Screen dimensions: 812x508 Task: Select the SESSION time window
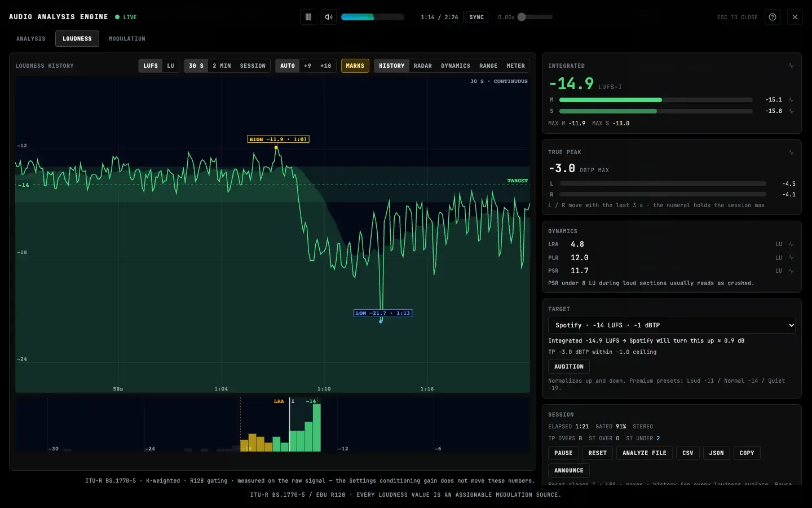pyautogui.click(x=253, y=66)
